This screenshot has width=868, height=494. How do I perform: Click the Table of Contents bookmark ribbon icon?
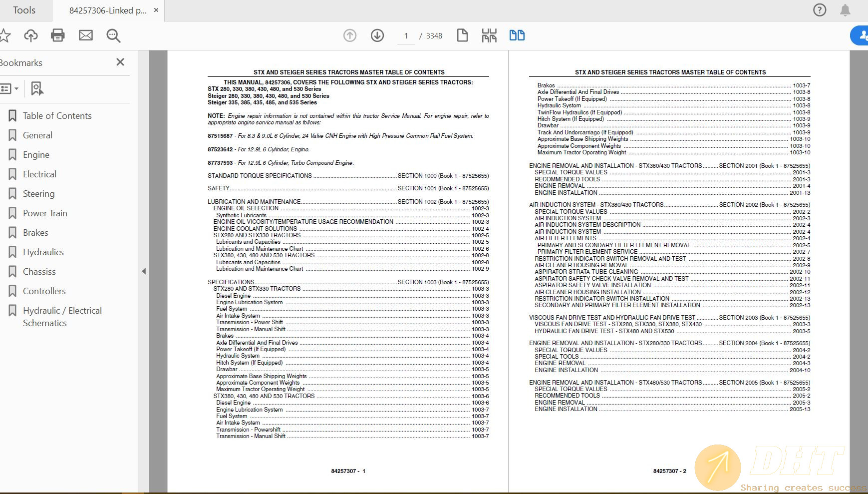[x=12, y=116]
